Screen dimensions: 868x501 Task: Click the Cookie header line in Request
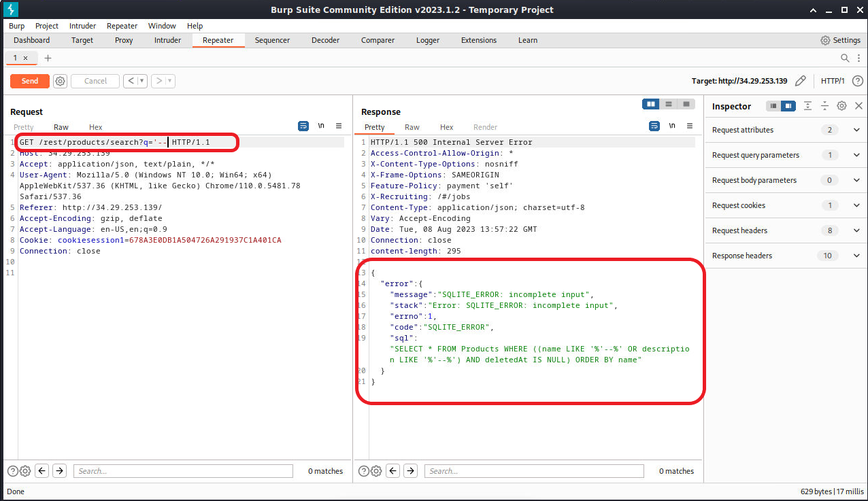150,241
